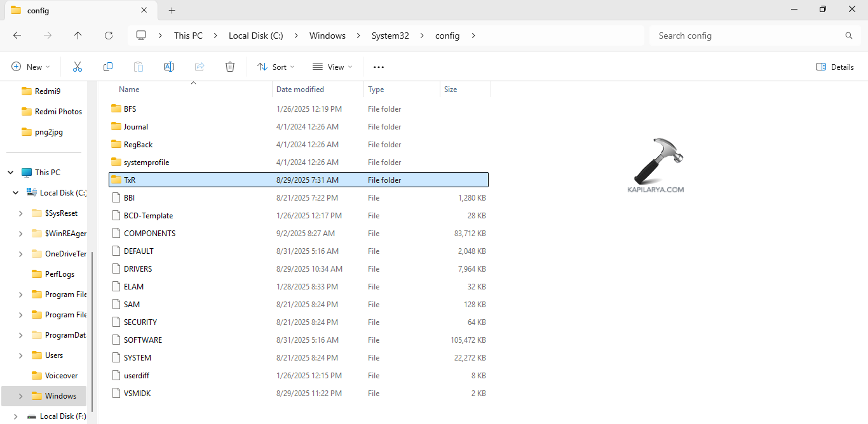
Task: Click the Share icon in the command bar
Action: click(200, 67)
